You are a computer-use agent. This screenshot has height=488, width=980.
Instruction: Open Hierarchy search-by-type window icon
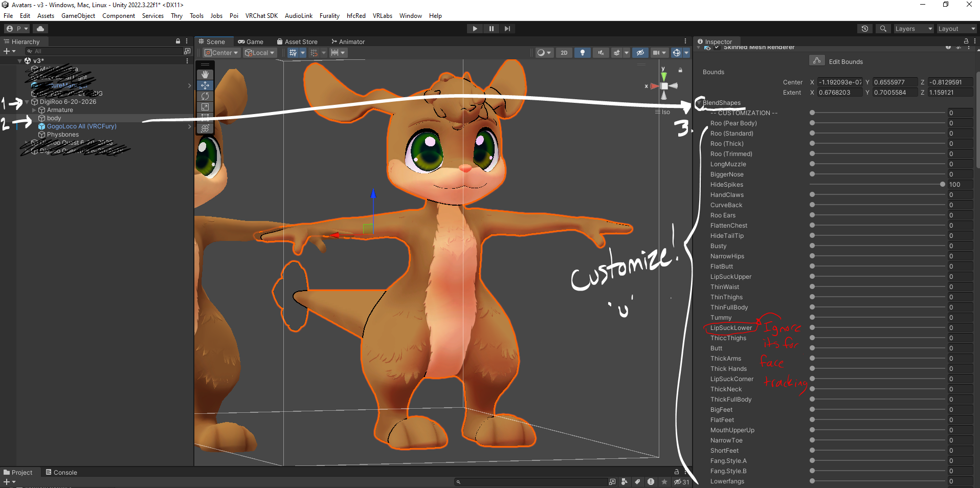pyautogui.click(x=187, y=51)
